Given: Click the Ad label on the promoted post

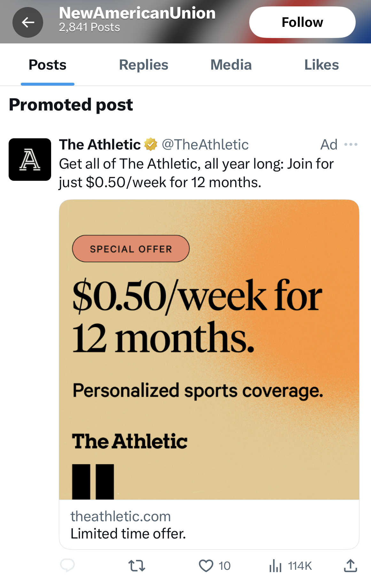Looking at the screenshot, I should coord(328,144).
